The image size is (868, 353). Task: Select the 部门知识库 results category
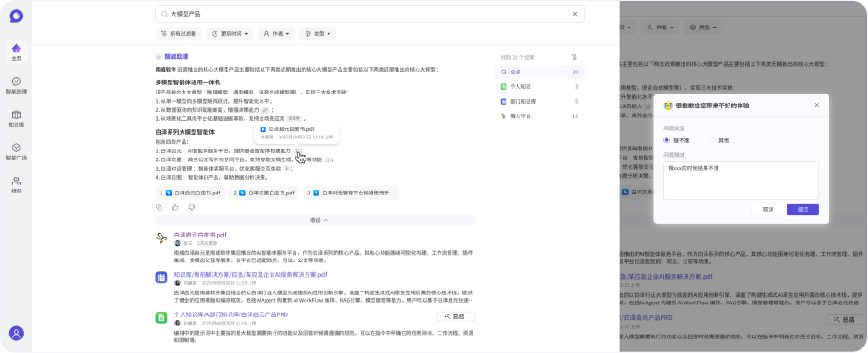click(540, 101)
